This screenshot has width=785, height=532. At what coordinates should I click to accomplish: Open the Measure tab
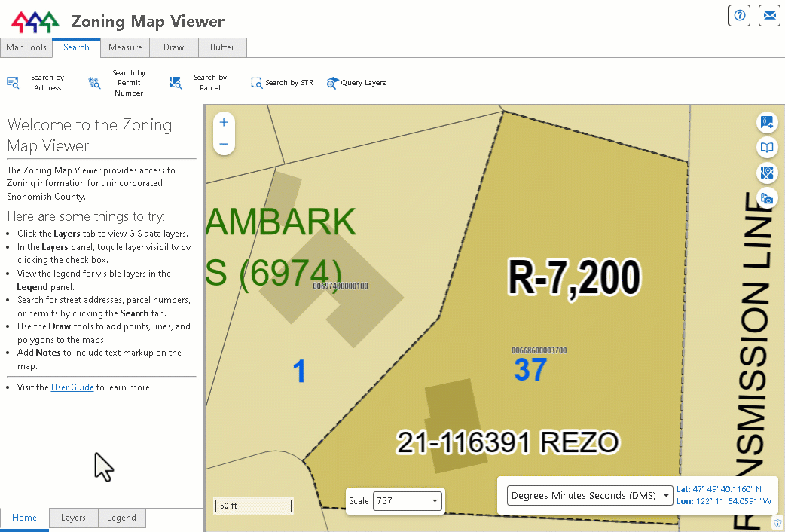pos(125,47)
